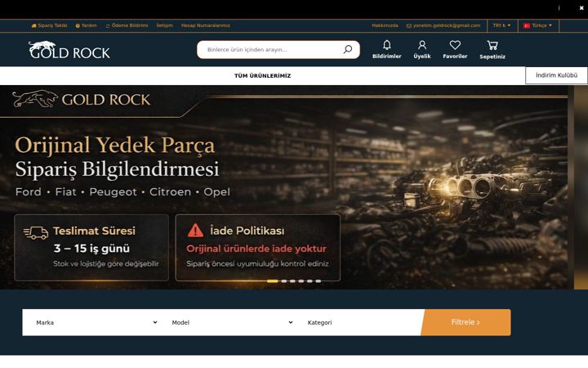This screenshot has height=368, width=588.
Task: Open Hakkımızda about page
Action: tap(385, 25)
